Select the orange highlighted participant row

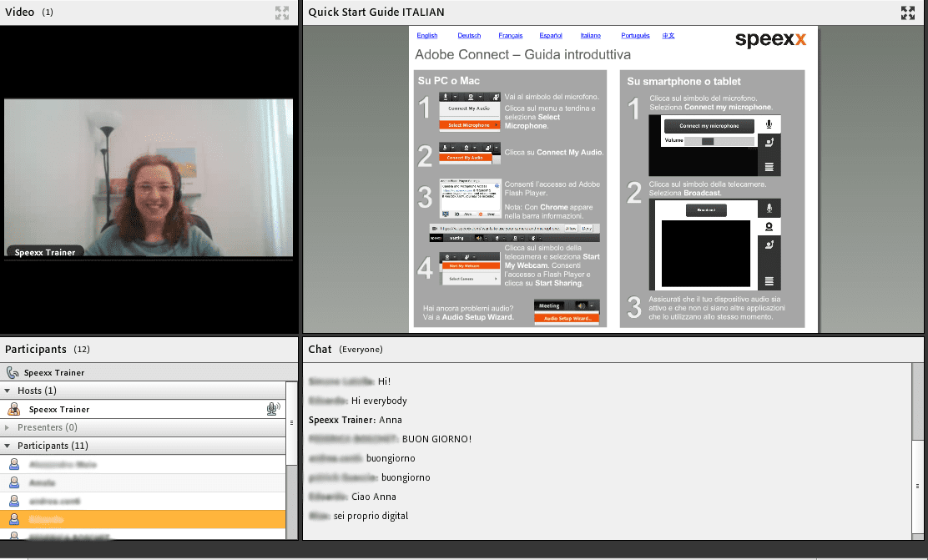click(x=143, y=519)
